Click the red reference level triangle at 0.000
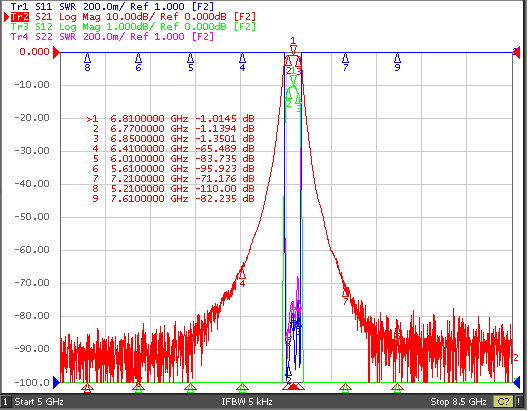 57,53
